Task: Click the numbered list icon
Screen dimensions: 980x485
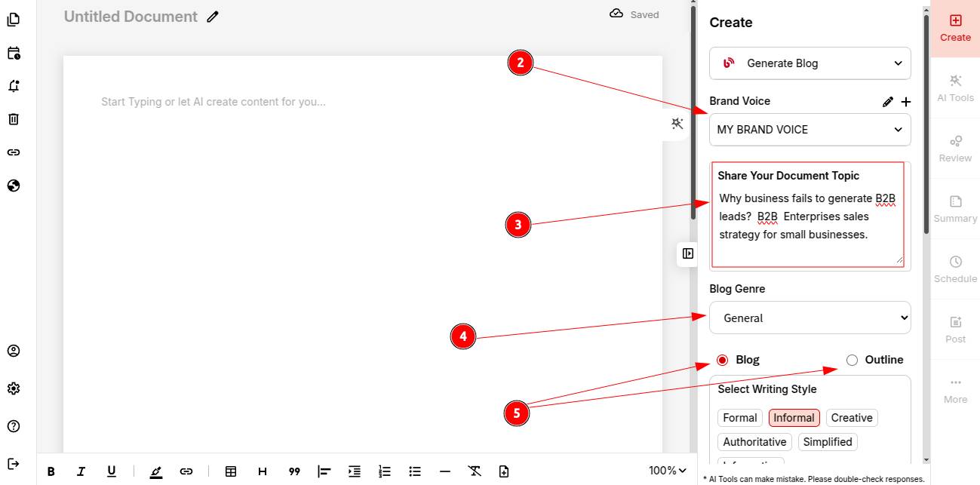Action: (x=385, y=471)
